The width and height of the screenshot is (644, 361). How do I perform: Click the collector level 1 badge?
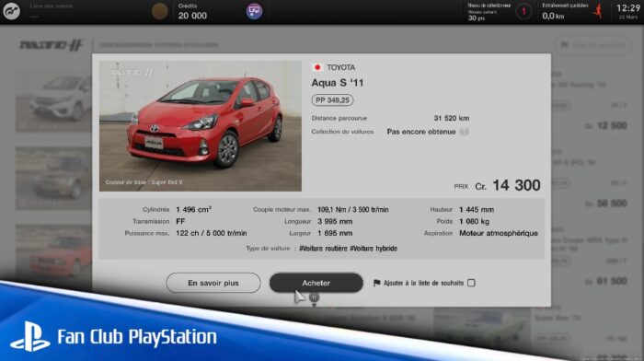coord(523,12)
